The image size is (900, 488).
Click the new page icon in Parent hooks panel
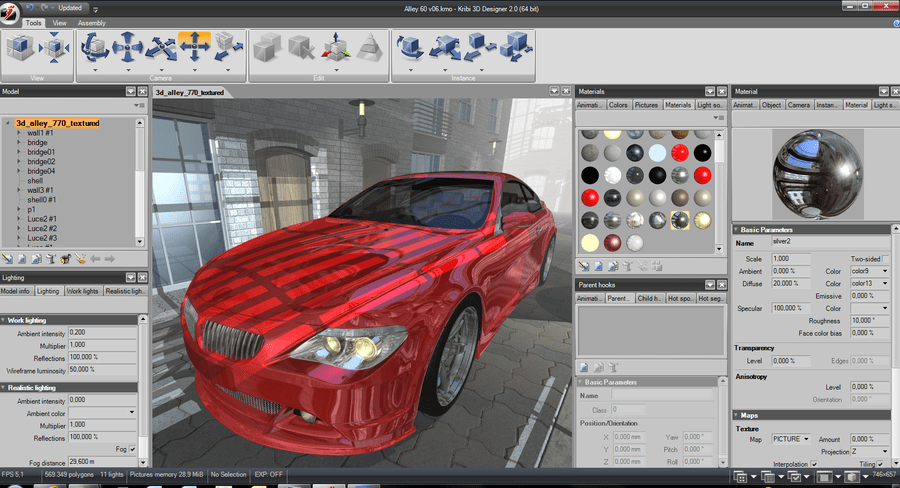point(584,367)
